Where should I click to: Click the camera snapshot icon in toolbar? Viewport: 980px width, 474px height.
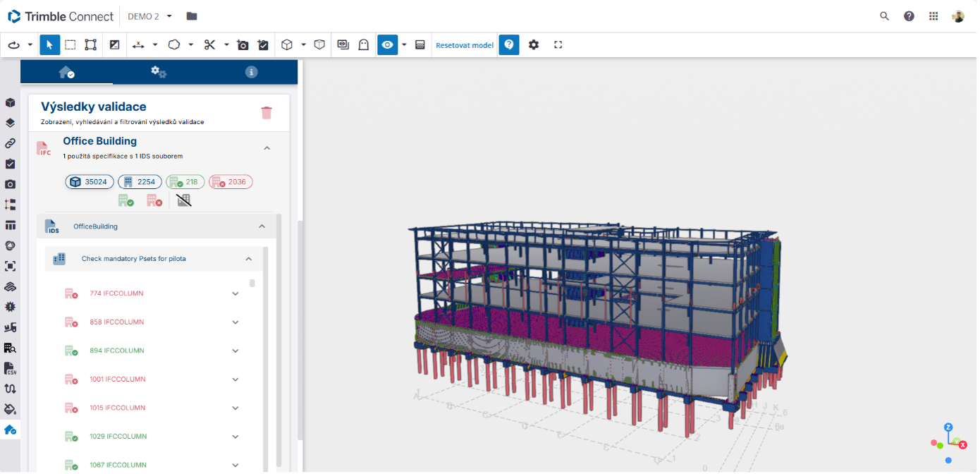243,45
